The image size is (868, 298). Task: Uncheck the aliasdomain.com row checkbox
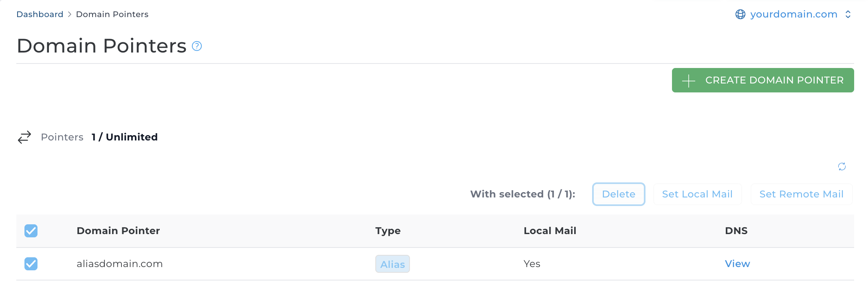pyautogui.click(x=31, y=264)
